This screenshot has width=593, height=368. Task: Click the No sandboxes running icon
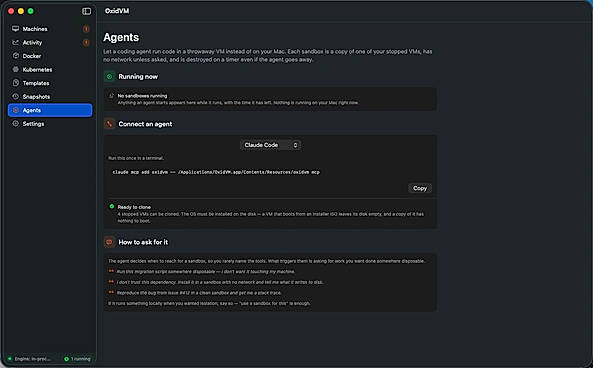111,96
